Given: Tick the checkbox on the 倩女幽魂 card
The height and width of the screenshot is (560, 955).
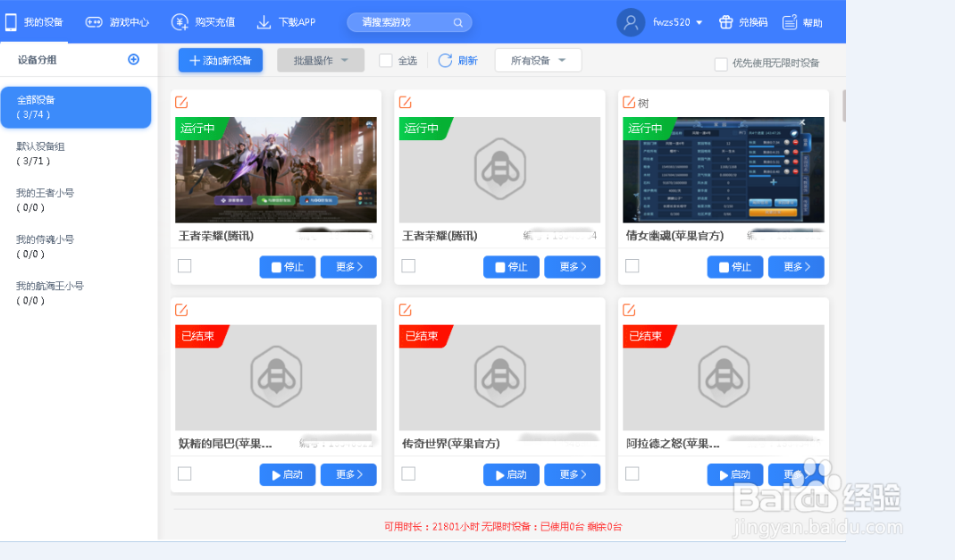Looking at the screenshot, I should (x=632, y=265).
